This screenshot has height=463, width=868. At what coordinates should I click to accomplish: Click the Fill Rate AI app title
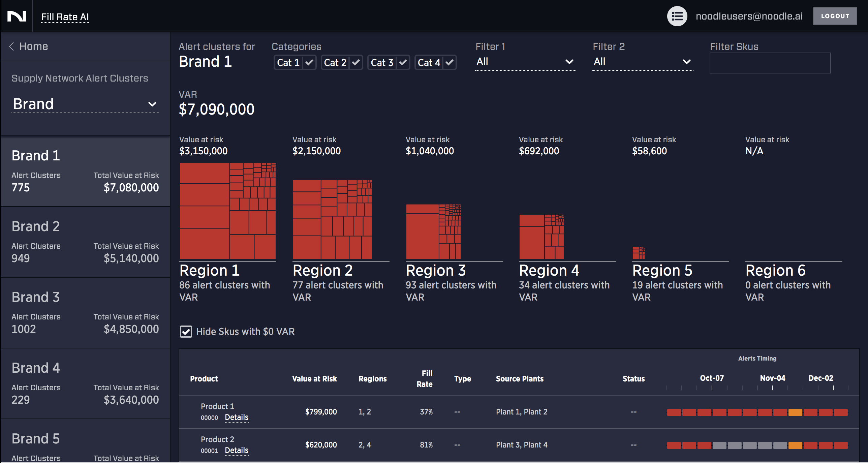[65, 17]
